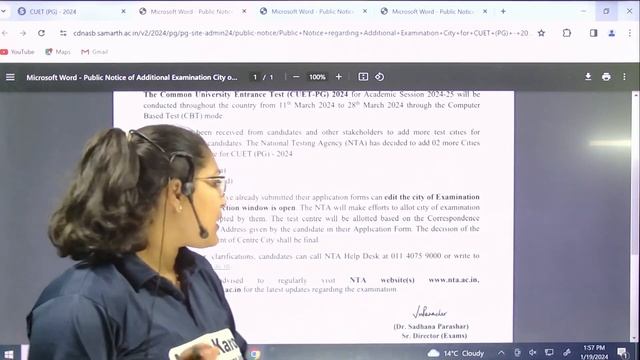The width and height of the screenshot is (640, 360).
Task: Open the 14°C Cloudy weather widget
Action: coord(455,353)
